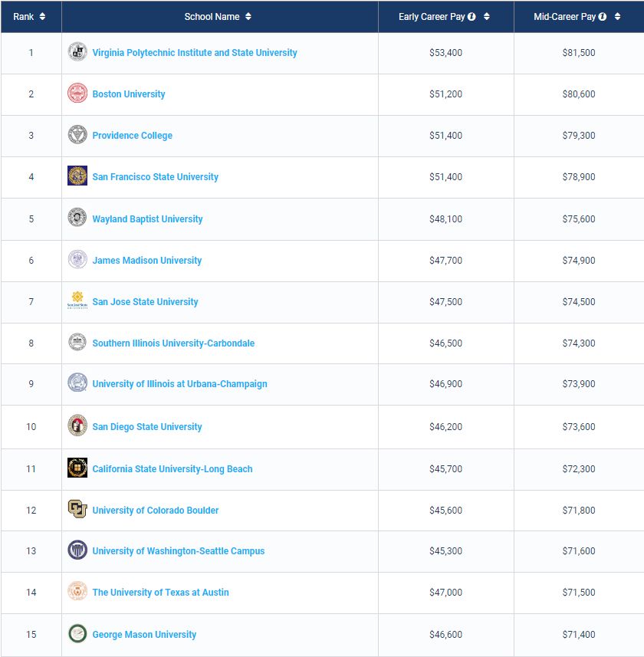Click the James Madison University seal
This screenshot has height=657, width=644.
(77, 259)
